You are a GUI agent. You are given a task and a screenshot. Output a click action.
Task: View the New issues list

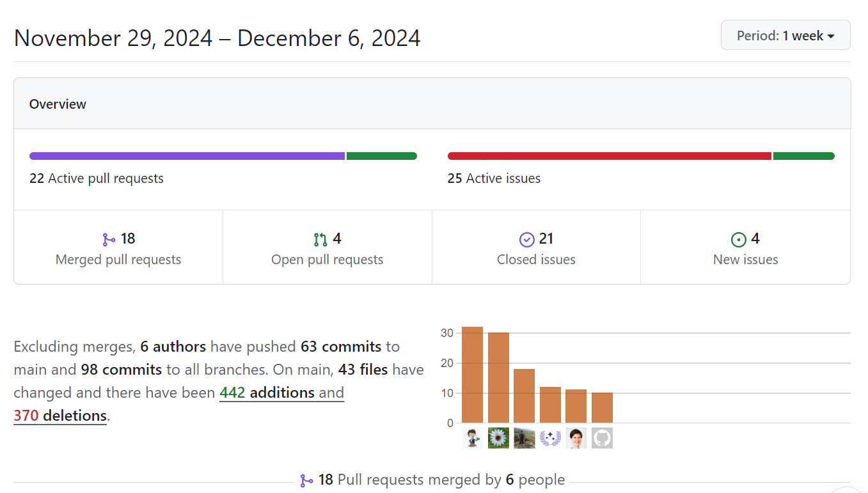click(745, 248)
